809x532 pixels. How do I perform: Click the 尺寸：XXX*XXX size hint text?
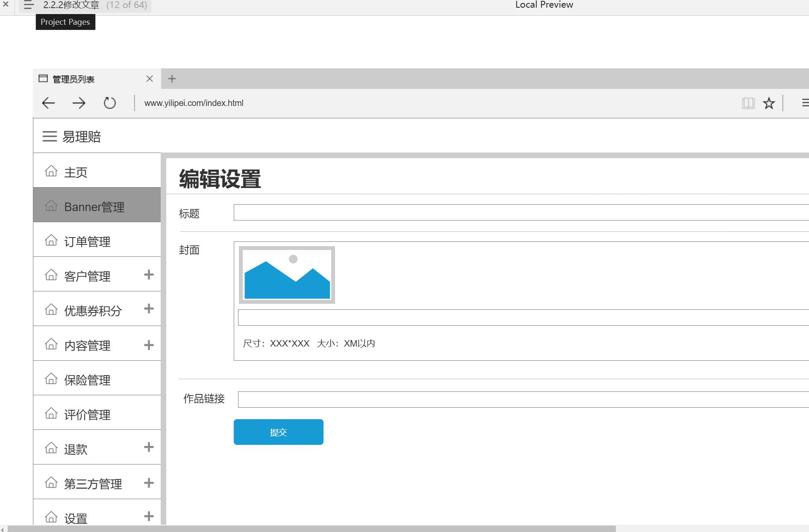coord(276,344)
